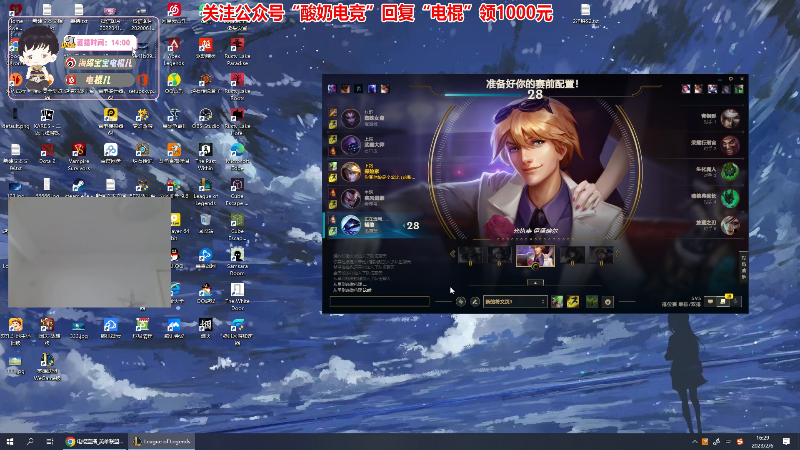Select the first skin thumbnail on left
The image size is (800, 450).
tap(470, 255)
